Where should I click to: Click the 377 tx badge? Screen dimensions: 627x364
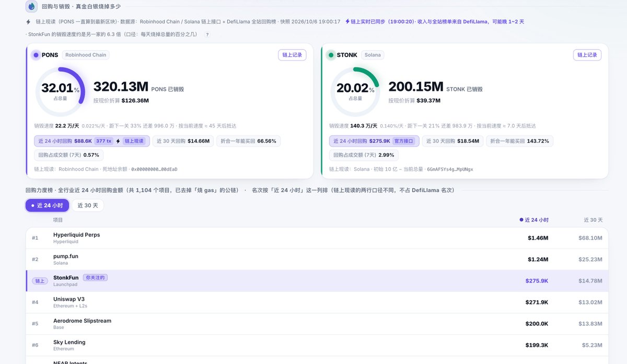(x=104, y=141)
